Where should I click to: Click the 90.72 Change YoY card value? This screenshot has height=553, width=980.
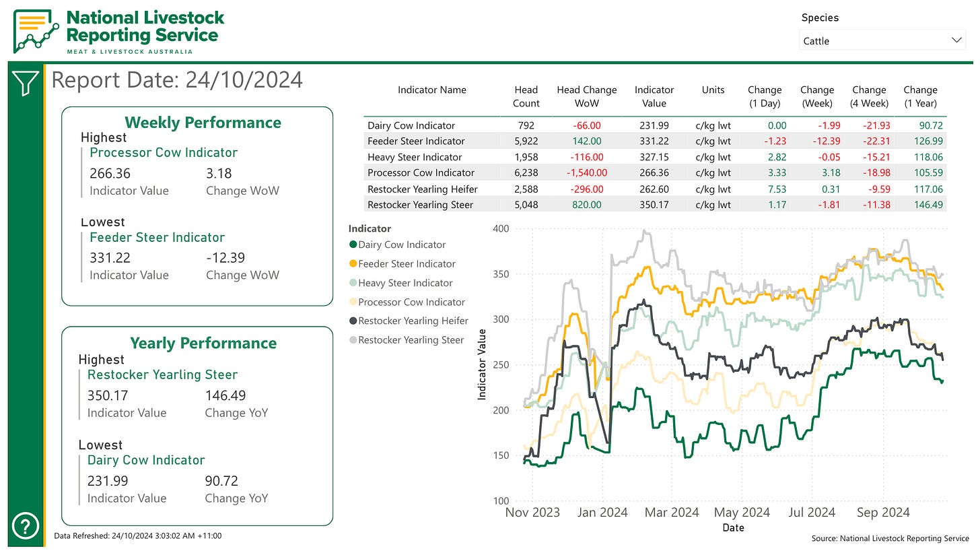click(x=221, y=481)
